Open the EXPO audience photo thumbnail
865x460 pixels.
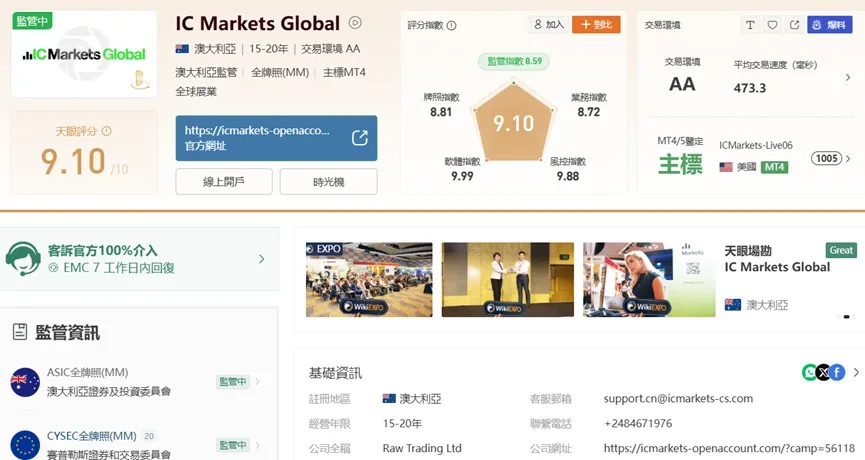369,280
